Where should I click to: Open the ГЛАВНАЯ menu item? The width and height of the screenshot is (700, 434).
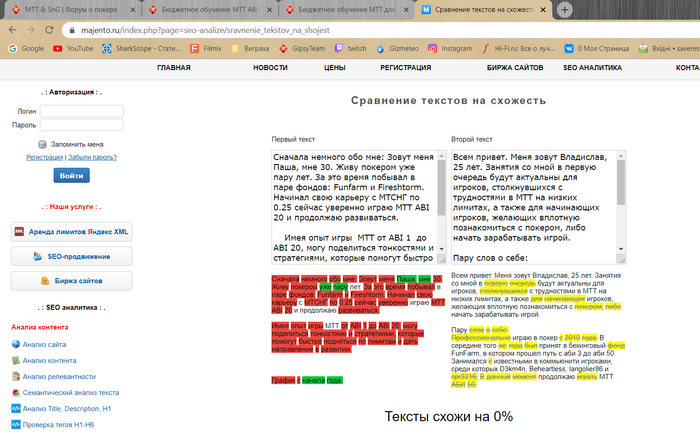[x=174, y=67]
